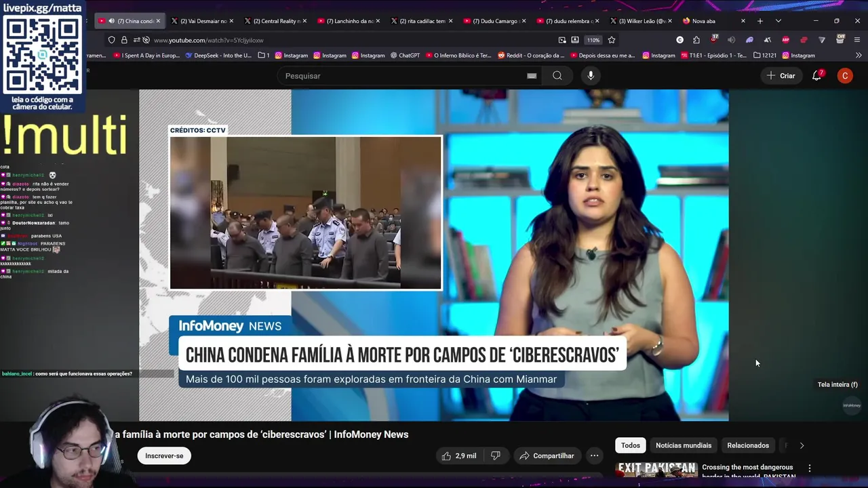
Task: Like the video showing 2,9 mil
Action: point(459,455)
